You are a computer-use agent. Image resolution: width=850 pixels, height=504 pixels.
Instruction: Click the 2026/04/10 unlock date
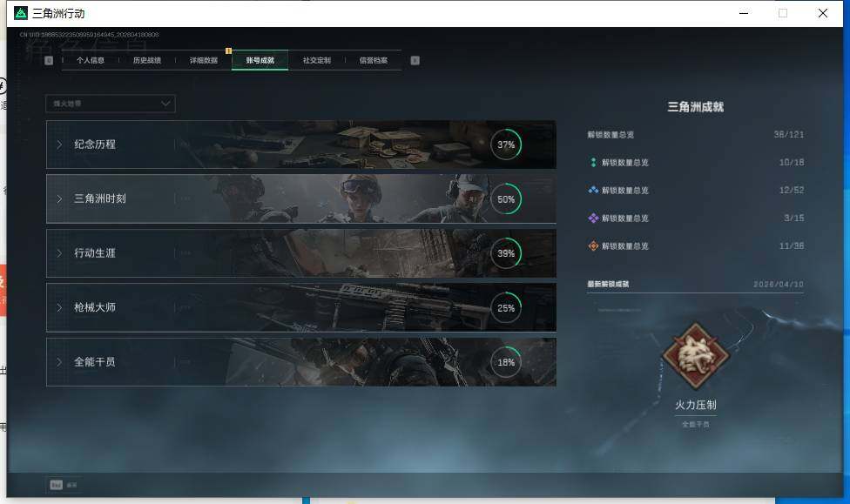point(779,284)
